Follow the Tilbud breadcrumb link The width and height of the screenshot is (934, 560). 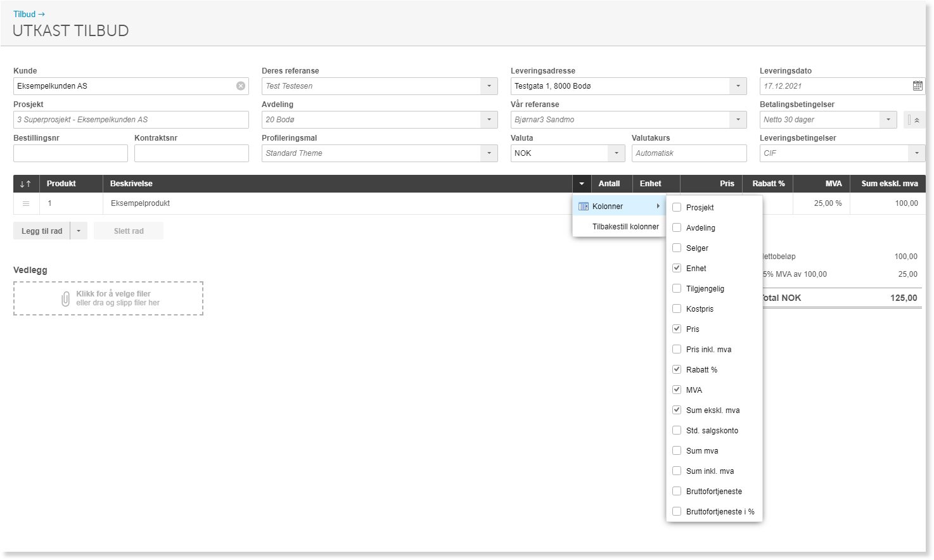25,14
